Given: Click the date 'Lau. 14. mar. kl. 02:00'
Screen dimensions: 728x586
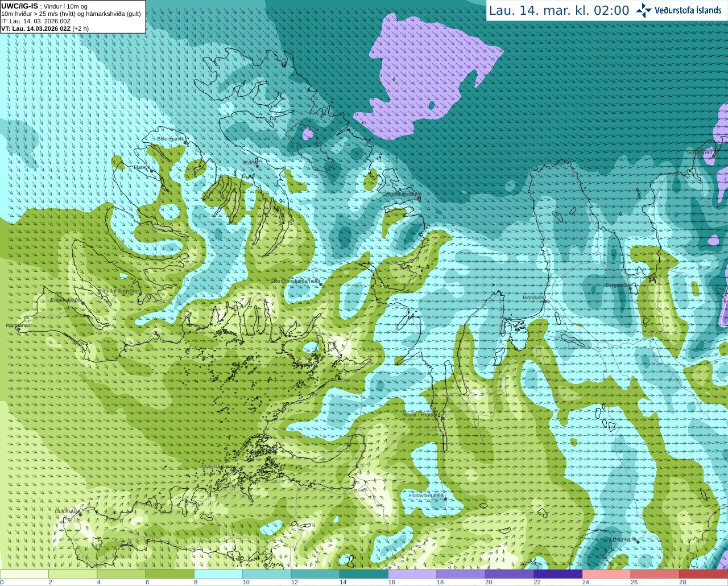Looking at the screenshot, I should [559, 10].
